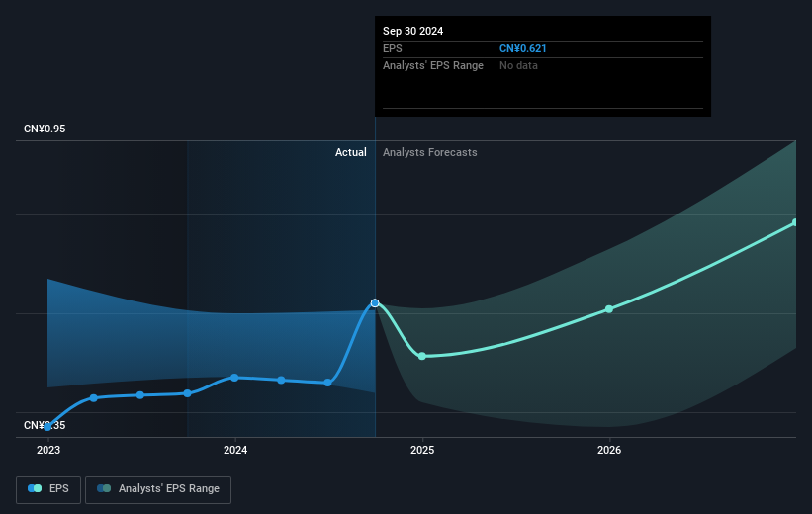
Task: Click the 2026 x-axis label
Action: pyautogui.click(x=609, y=451)
